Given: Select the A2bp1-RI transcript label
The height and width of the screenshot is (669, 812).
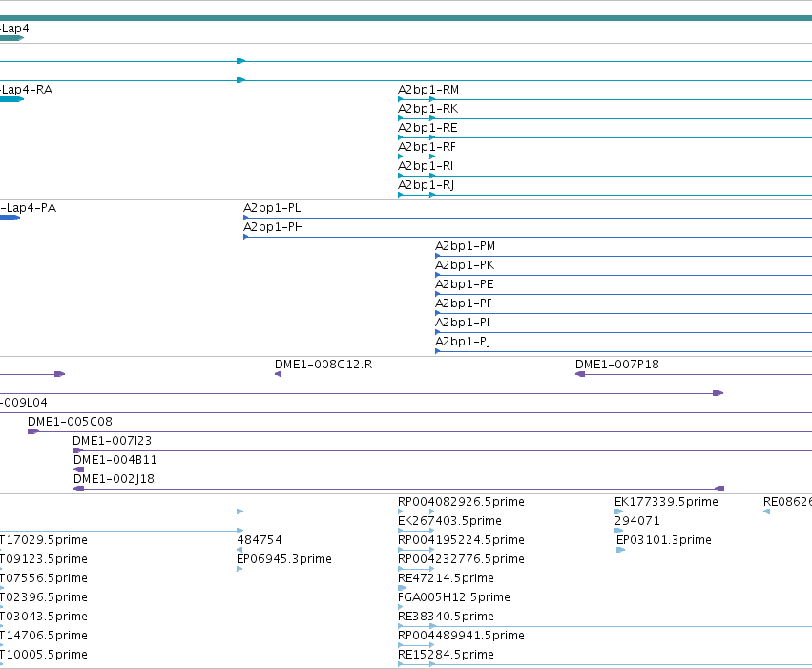Looking at the screenshot, I should tap(426, 166).
